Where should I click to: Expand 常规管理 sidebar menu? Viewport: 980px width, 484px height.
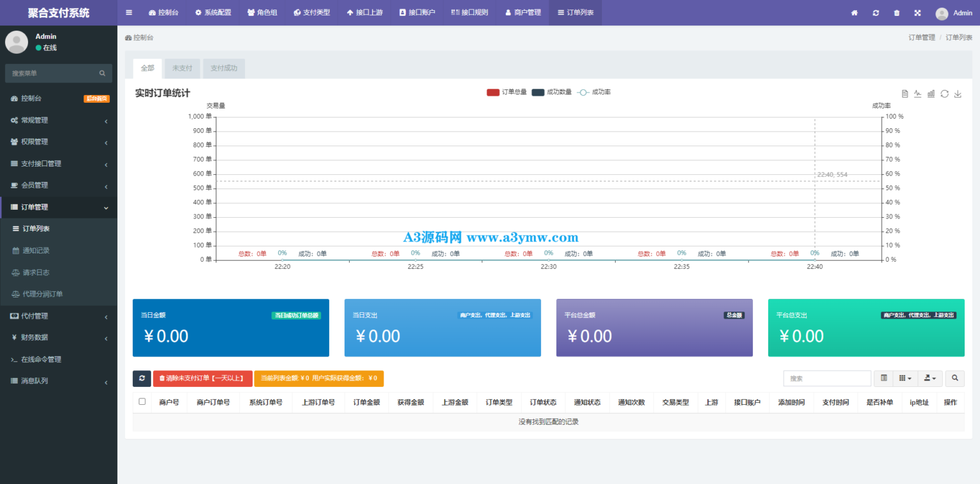[59, 120]
